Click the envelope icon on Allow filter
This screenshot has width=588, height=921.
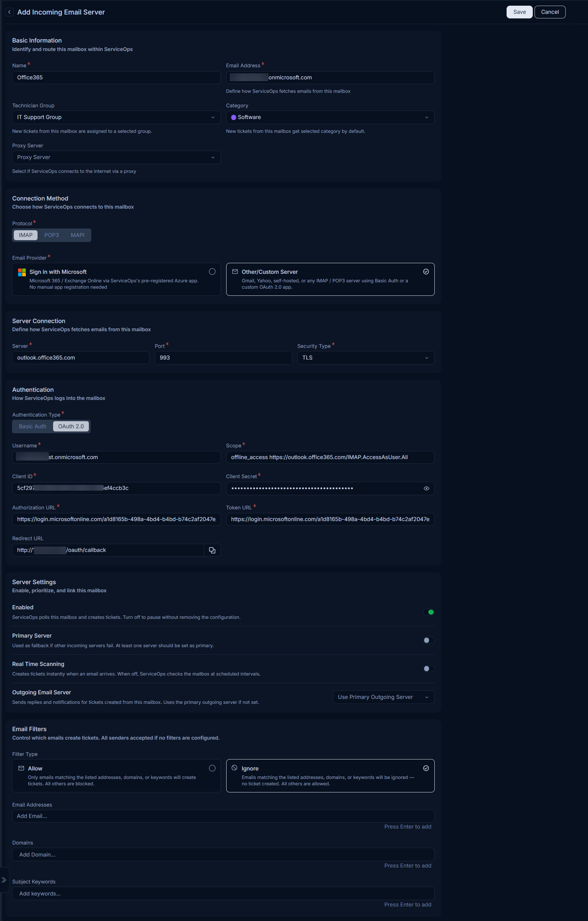pyautogui.click(x=21, y=768)
